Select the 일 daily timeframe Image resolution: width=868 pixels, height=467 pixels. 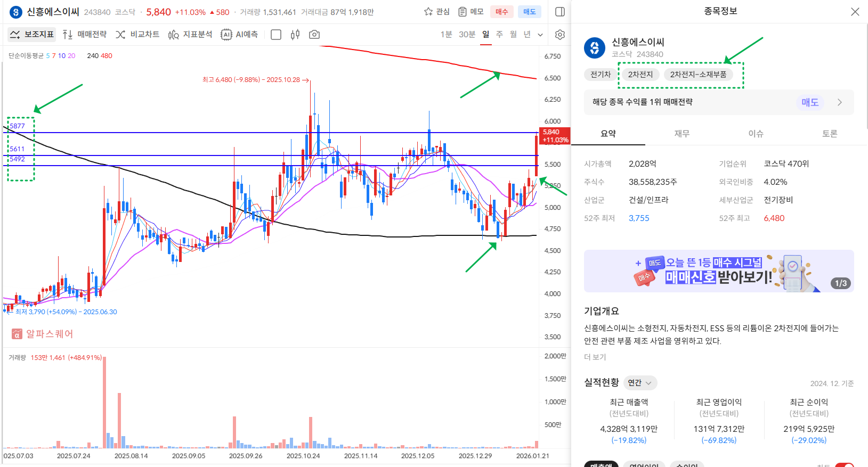pos(485,35)
